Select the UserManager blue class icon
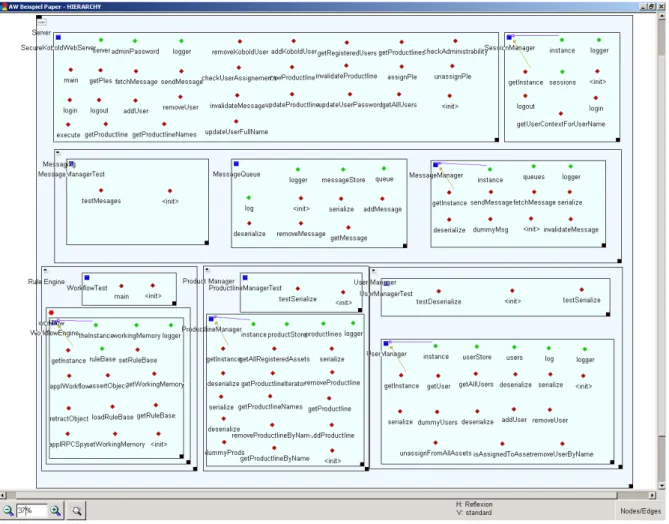 click(x=386, y=344)
